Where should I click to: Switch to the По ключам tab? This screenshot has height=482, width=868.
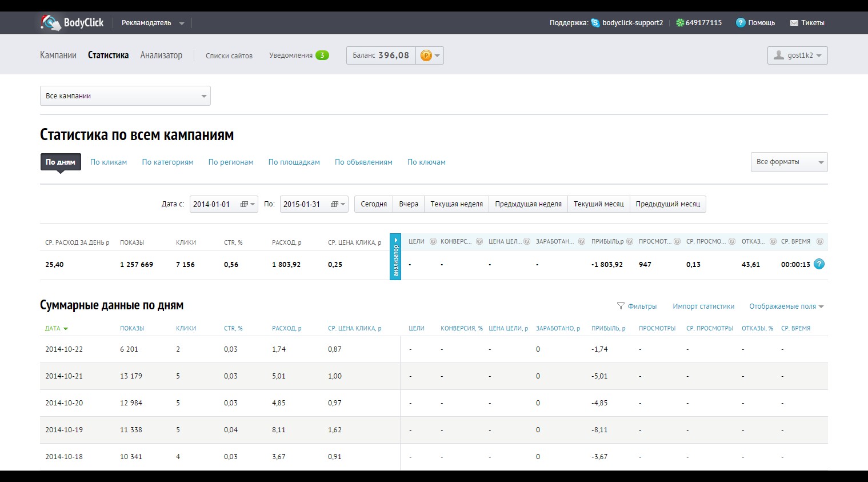(426, 162)
